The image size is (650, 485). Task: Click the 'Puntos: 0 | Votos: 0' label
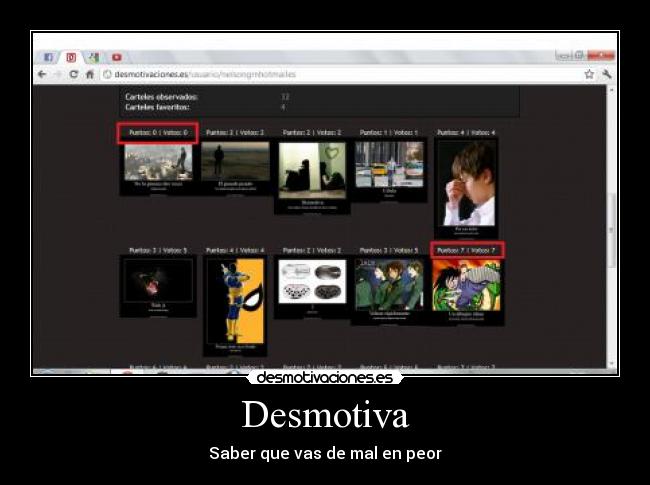(158, 133)
